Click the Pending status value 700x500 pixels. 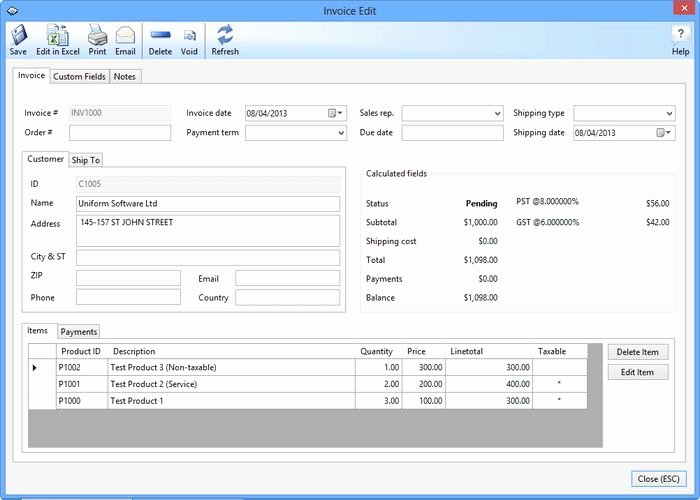[x=481, y=204]
